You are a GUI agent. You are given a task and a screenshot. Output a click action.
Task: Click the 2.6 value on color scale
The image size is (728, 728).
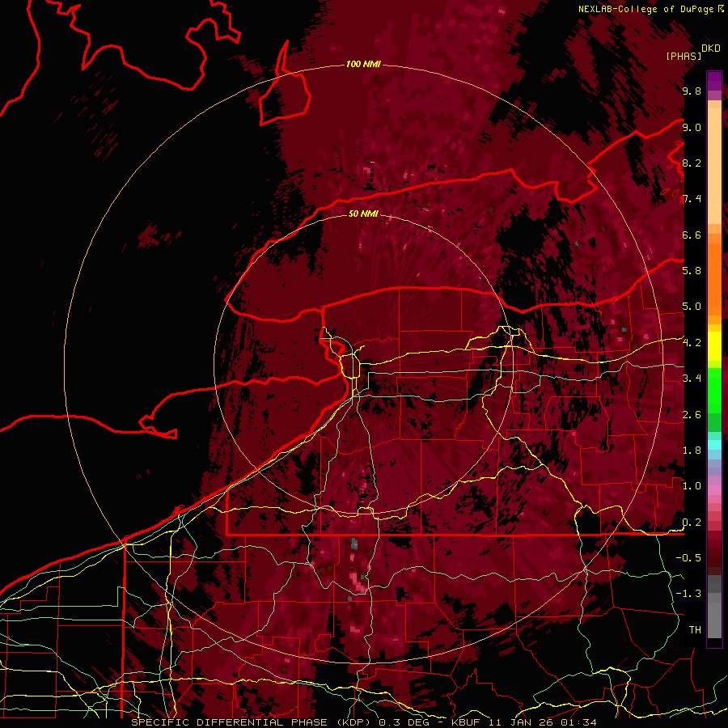(692, 415)
